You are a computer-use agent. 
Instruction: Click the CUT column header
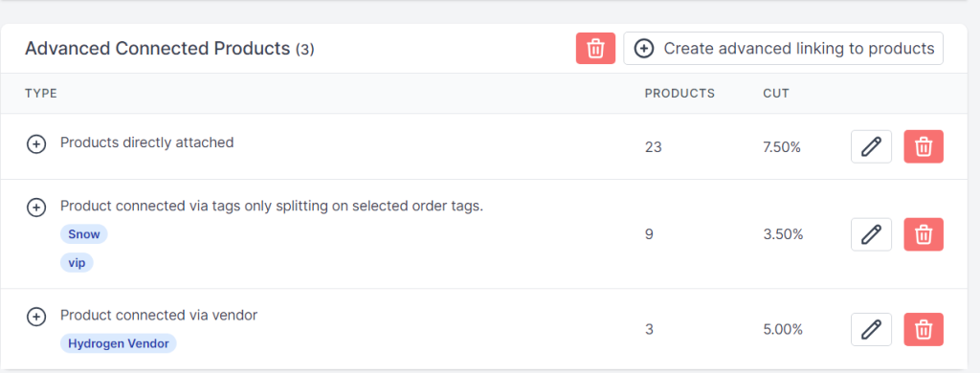coord(776,94)
